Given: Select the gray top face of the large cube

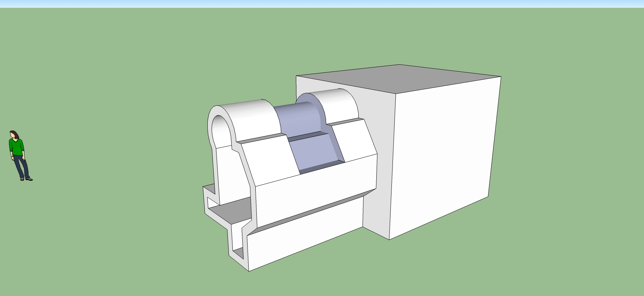Looking at the screenshot, I should (x=399, y=78).
